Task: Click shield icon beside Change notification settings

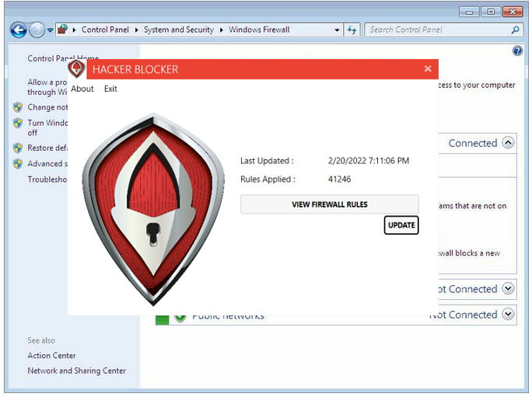Action: pyautogui.click(x=18, y=107)
